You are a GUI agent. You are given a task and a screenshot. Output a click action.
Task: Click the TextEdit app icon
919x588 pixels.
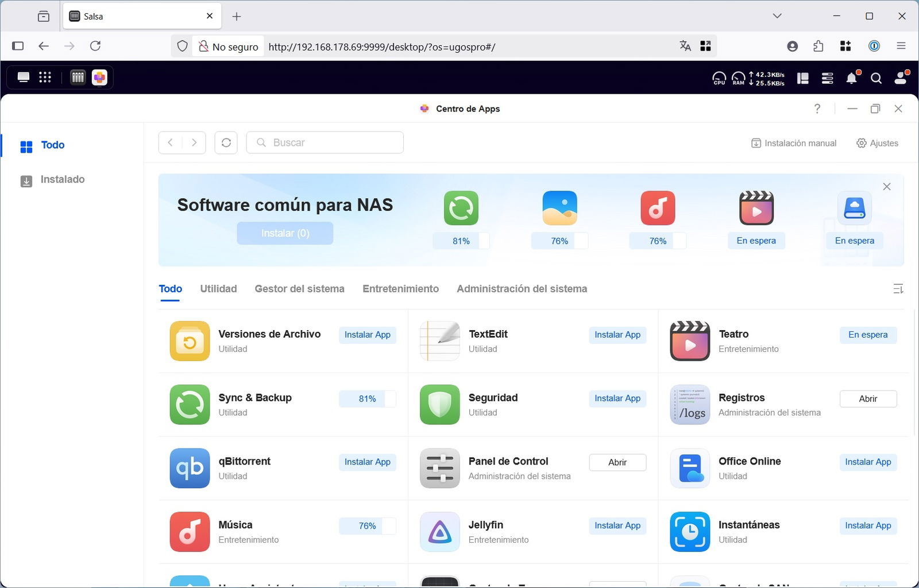(x=439, y=341)
